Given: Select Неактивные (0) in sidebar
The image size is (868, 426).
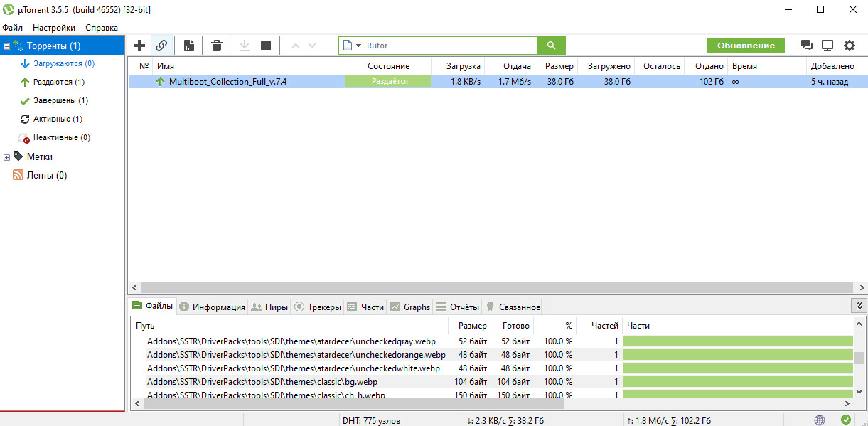Looking at the screenshot, I should click(x=62, y=137).
